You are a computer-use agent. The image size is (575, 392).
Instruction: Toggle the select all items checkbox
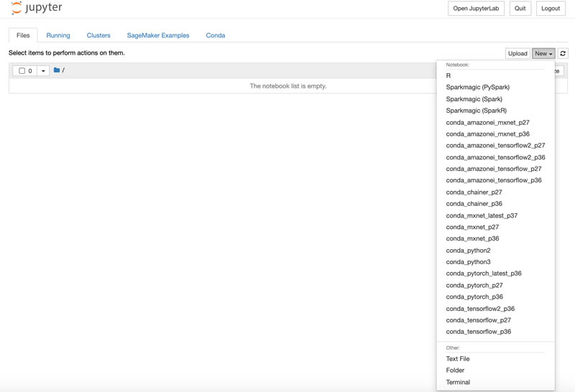[22, 70]
